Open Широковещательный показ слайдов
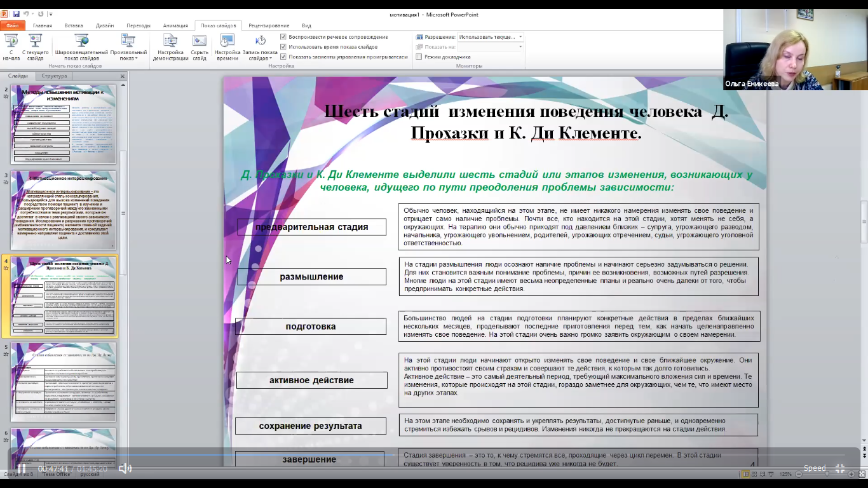868x488 pixels. point(81,47)
